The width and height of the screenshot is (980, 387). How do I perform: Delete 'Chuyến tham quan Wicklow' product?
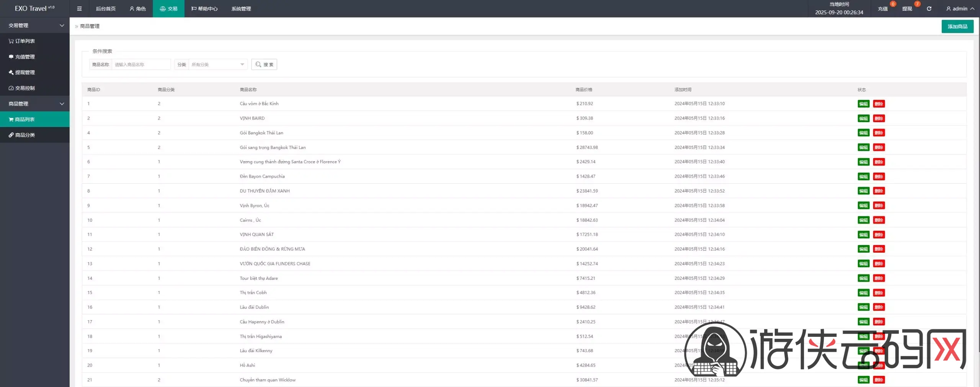coord(879,380)
